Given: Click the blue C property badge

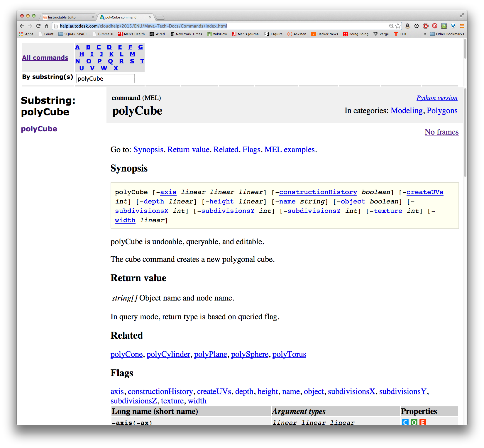Looking at the screenshot, I should pos(405,422).
